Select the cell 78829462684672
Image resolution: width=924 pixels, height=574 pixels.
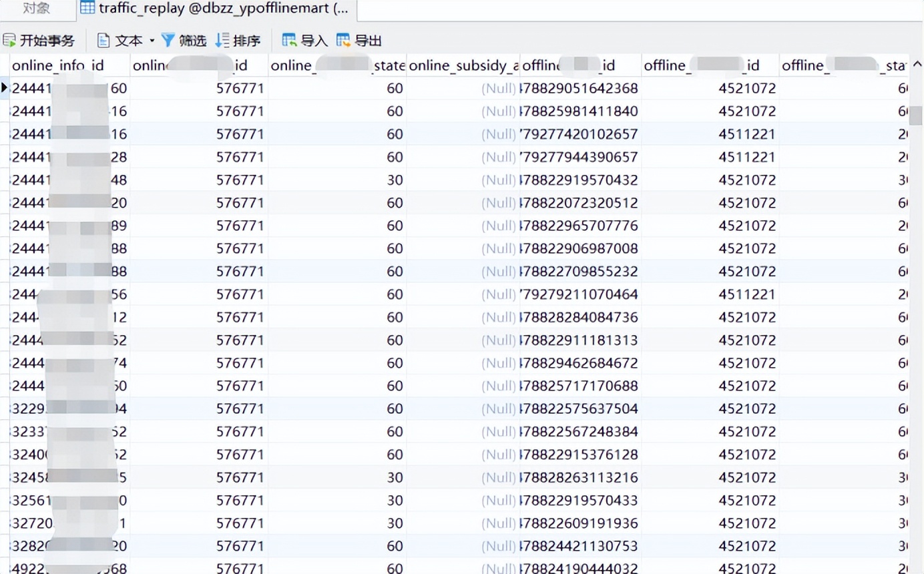pyautogui.click(x=581, y=363)
